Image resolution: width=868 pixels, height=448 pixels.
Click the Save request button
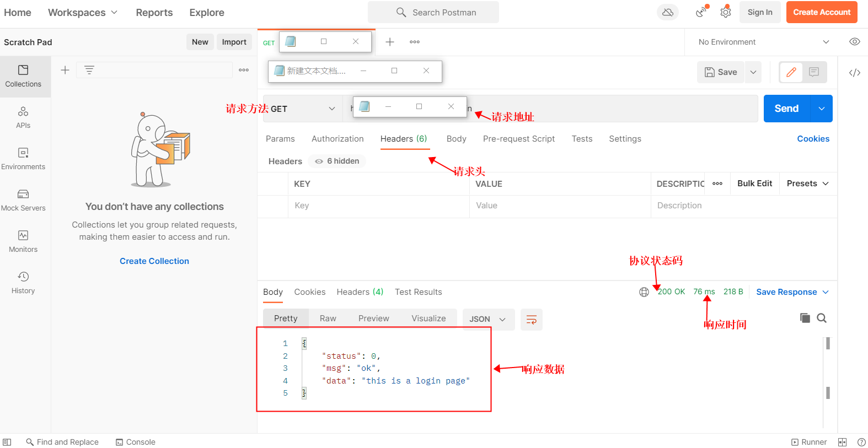[x=721, y=72]
